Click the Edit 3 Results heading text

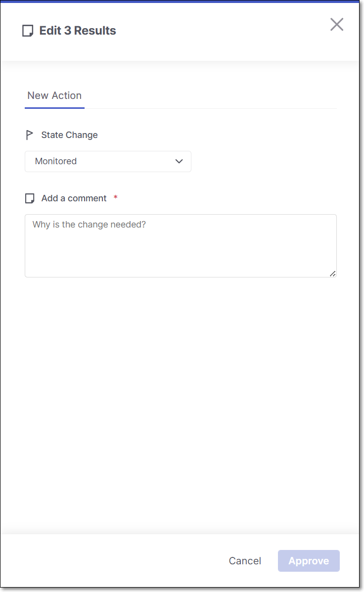[78, 31]
